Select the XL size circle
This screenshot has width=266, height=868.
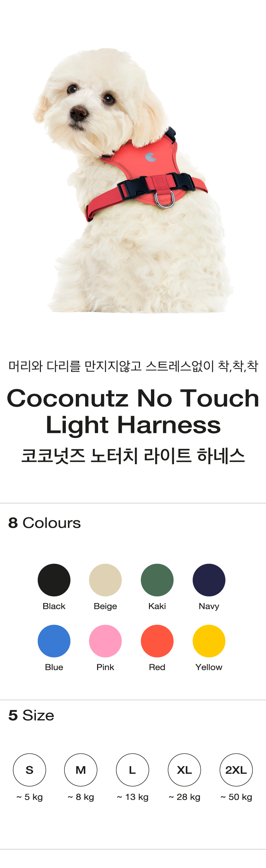pos(184,770)
